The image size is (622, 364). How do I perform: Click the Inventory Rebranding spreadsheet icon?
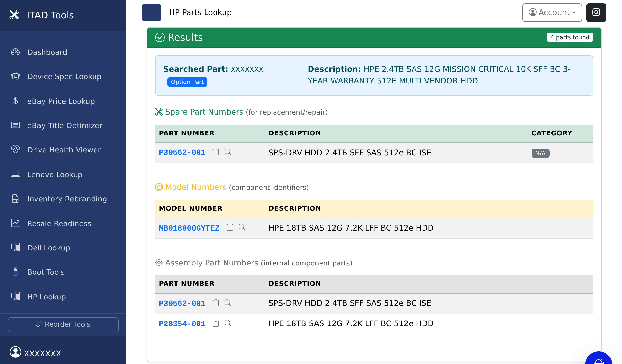tap(15, 199)
